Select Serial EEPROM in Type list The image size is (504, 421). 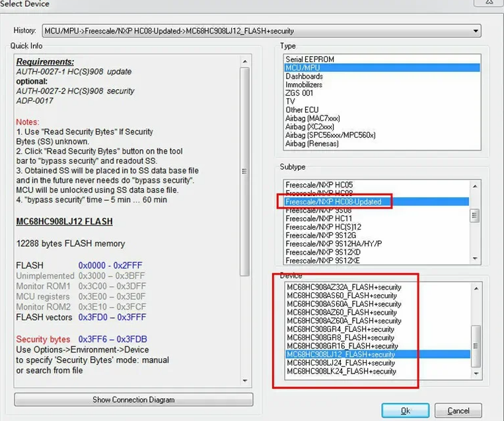pos(310,59)
